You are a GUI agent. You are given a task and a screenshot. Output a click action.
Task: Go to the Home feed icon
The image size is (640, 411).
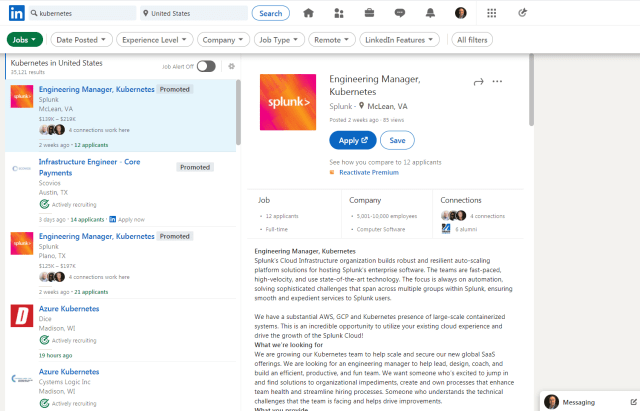(309, 13)
